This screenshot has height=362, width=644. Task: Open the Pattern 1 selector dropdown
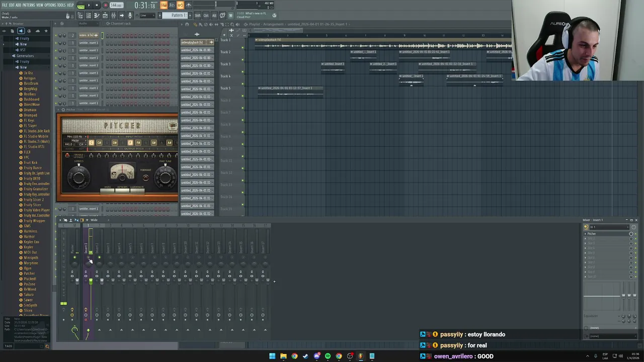pos(176,16)
